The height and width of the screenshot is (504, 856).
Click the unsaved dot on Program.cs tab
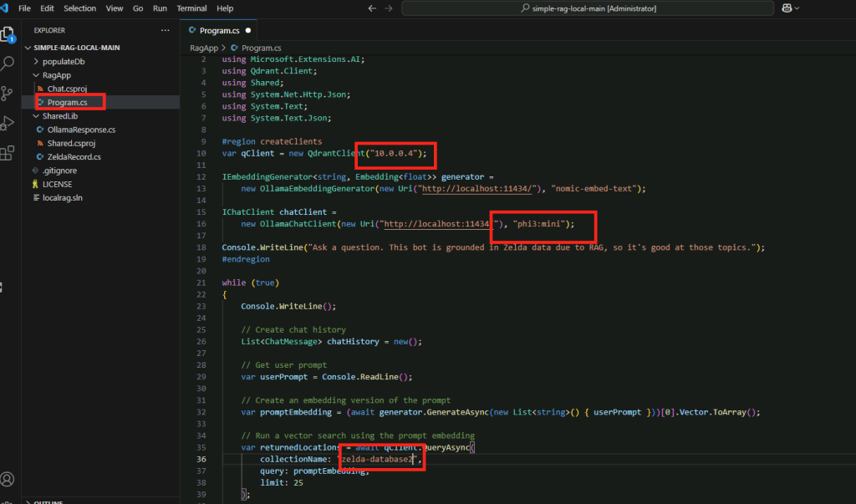pos(247,31)
